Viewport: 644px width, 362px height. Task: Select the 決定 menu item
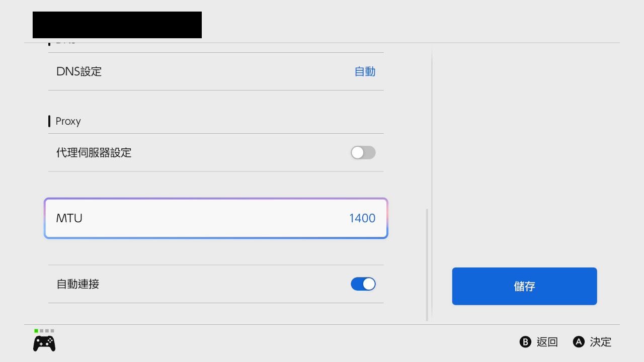601,342
